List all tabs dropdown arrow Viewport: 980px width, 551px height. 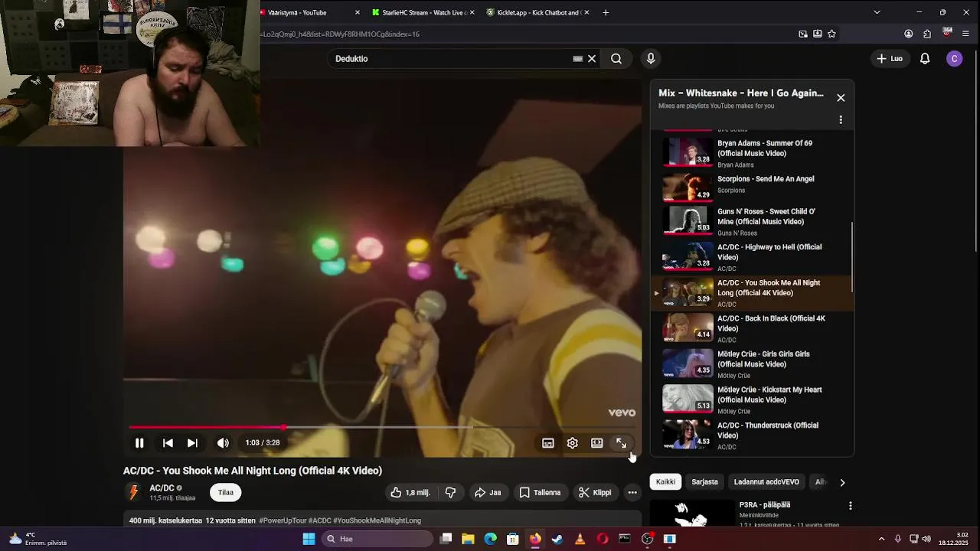pos(877,12)
